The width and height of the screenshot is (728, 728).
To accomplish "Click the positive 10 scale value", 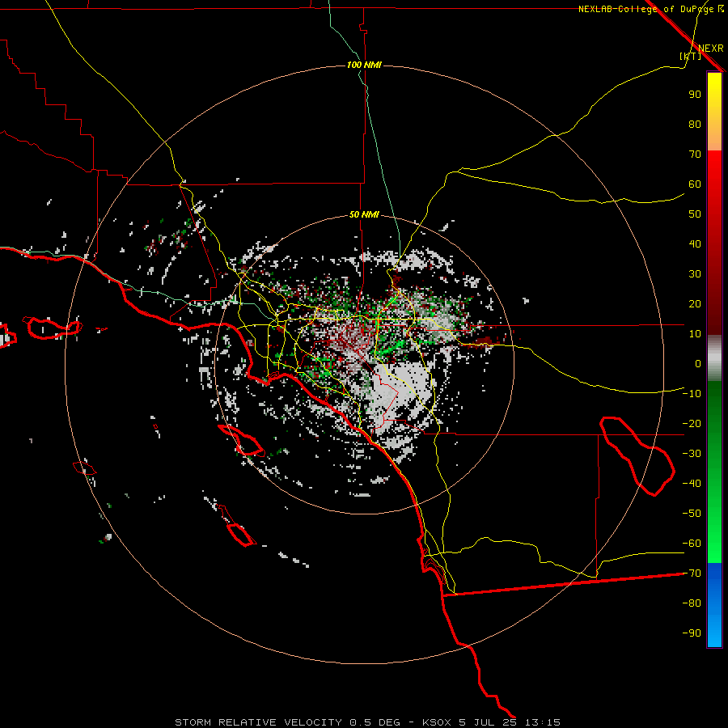I will 695,334.
